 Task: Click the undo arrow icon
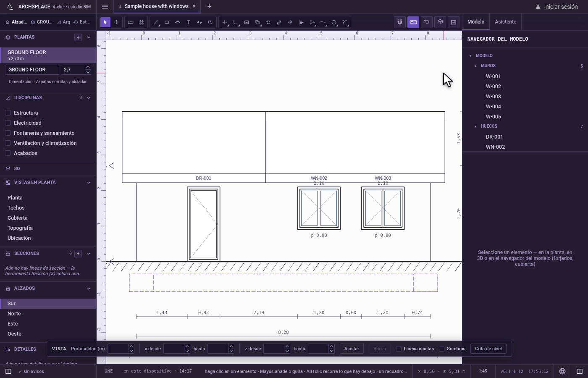point(427,22)
